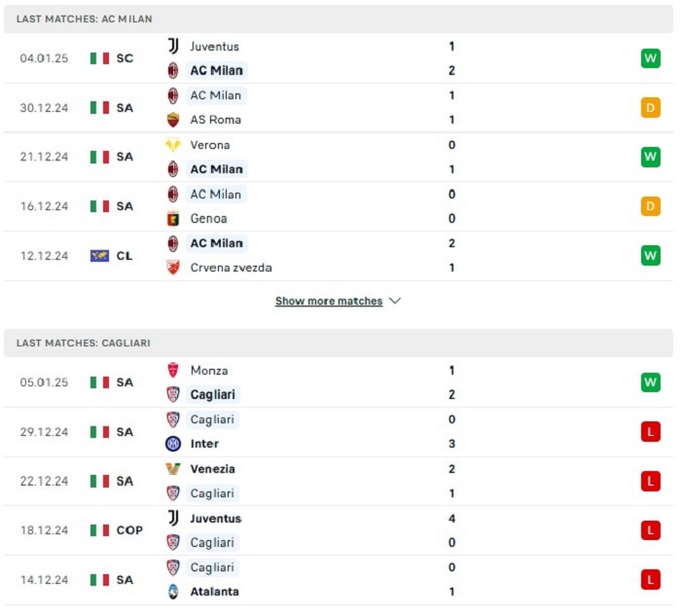Click the Show more matches link
Image resolution: width=681 pixels, height=616 pixels.
point(329,301)
